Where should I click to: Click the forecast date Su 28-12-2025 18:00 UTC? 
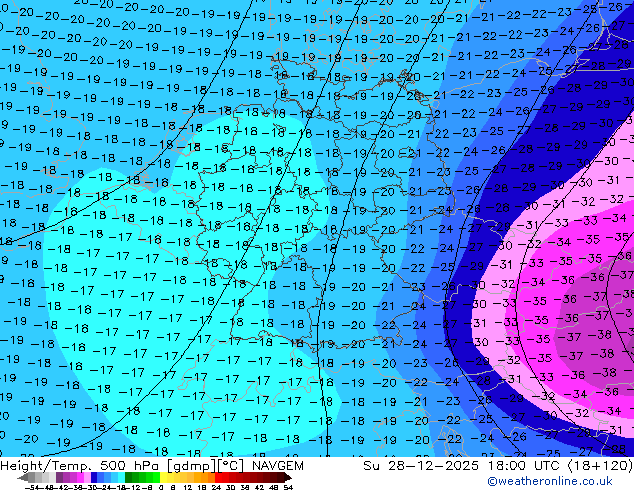pyautogui.click(x=463, y=466)
